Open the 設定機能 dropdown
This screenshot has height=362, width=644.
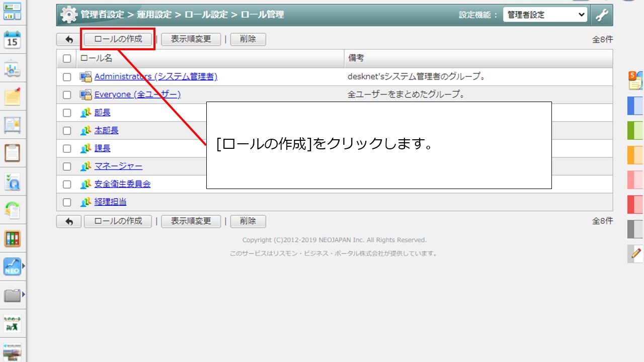(545, 15)
